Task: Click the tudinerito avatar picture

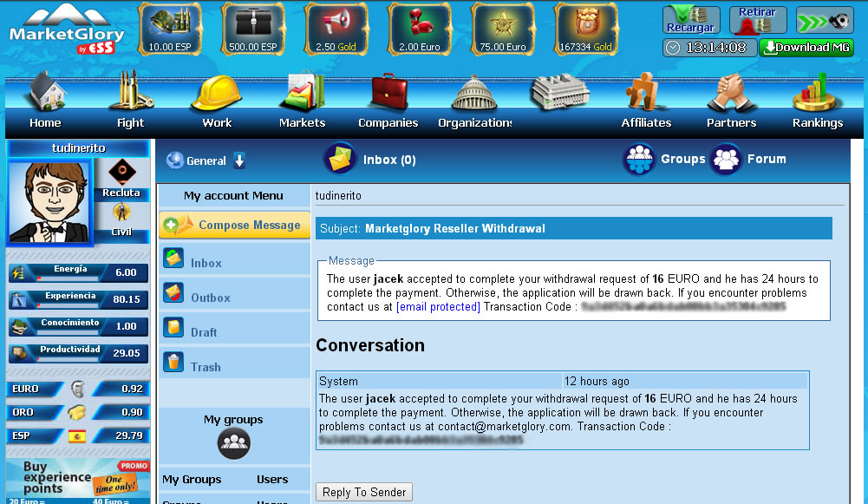Action: (x=49, y=201)
